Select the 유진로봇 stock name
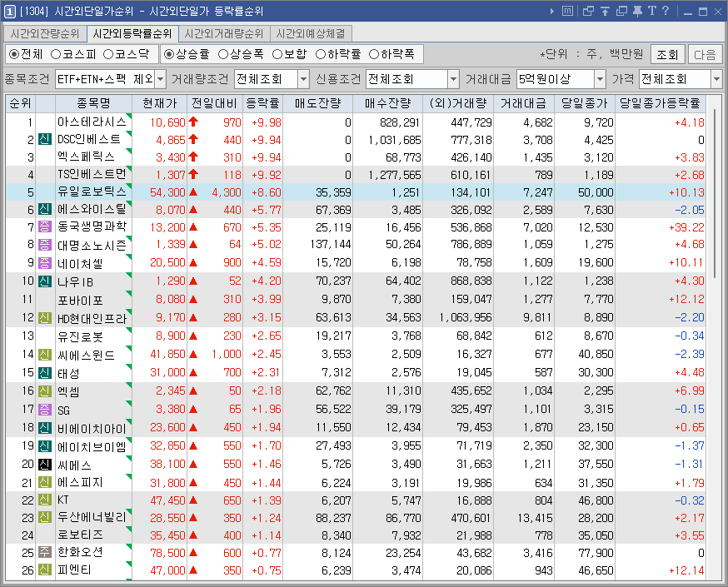The image size is (728, 587). click(x=80, y=336)
